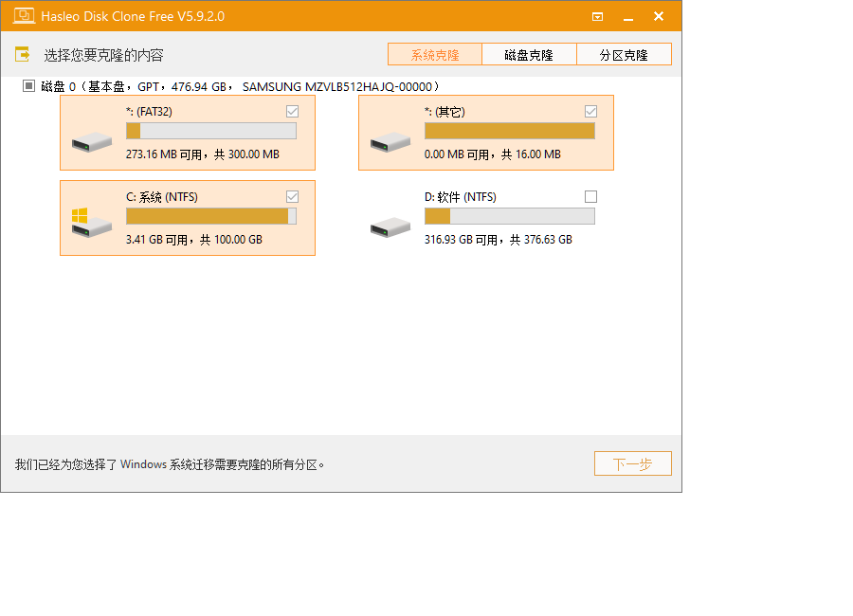Viewport: 853px width, 616px height.
Task: Click the 其它 partition usage bar
Action: (x=510, y=131)
